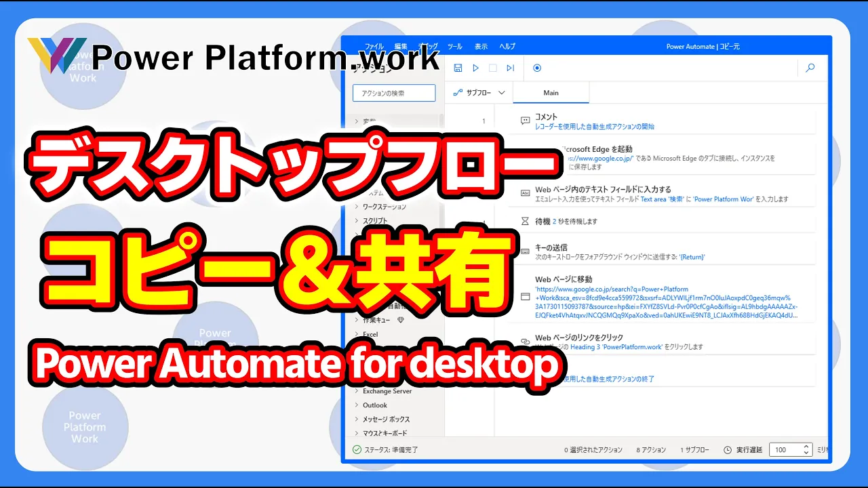Open the ヘルプ menu
Image resolution: width=868 pixels, height=488 pixels.
coord(507,46)
